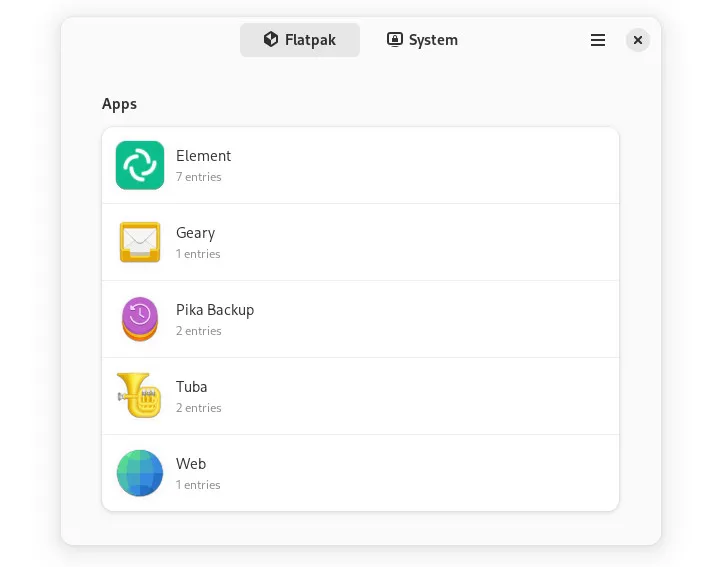Choose the Tuba name label
The height and width of the screenshot is (567, 722).
[x=192, y=387]
